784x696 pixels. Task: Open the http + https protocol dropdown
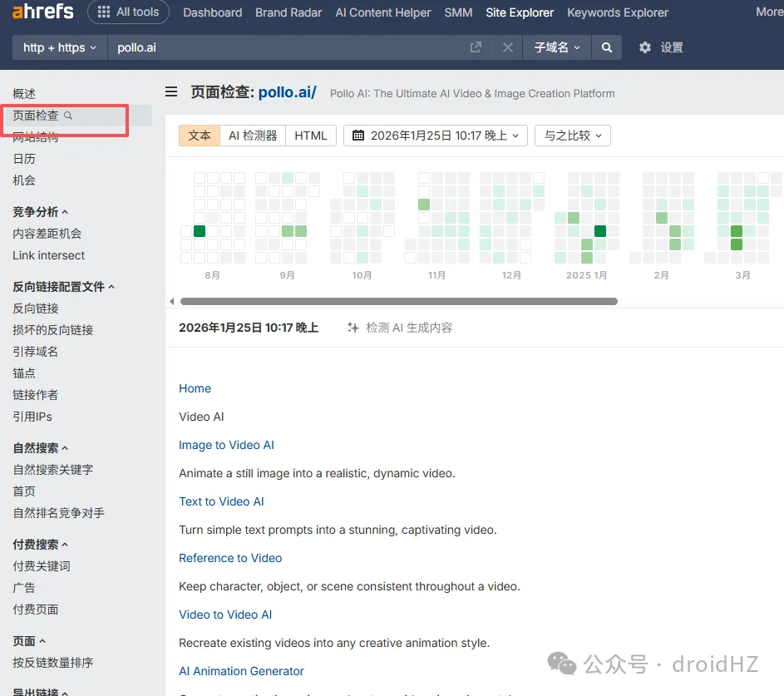coord(60,47)
